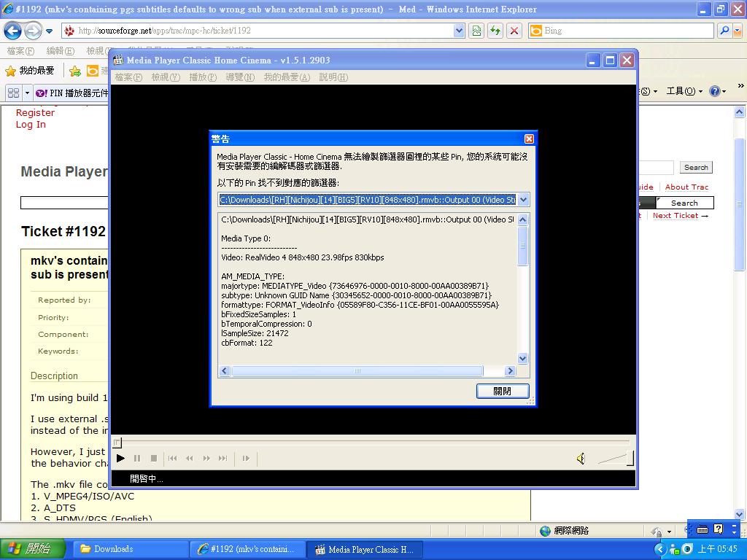Click the Stop playback button

[x=154, y=459]
